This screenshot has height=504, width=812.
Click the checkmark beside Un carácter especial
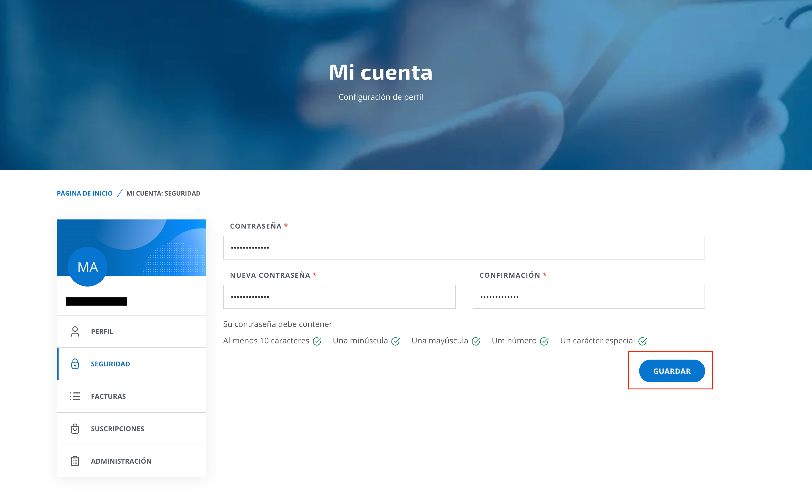pyautogui.click(x=642, y=341)
